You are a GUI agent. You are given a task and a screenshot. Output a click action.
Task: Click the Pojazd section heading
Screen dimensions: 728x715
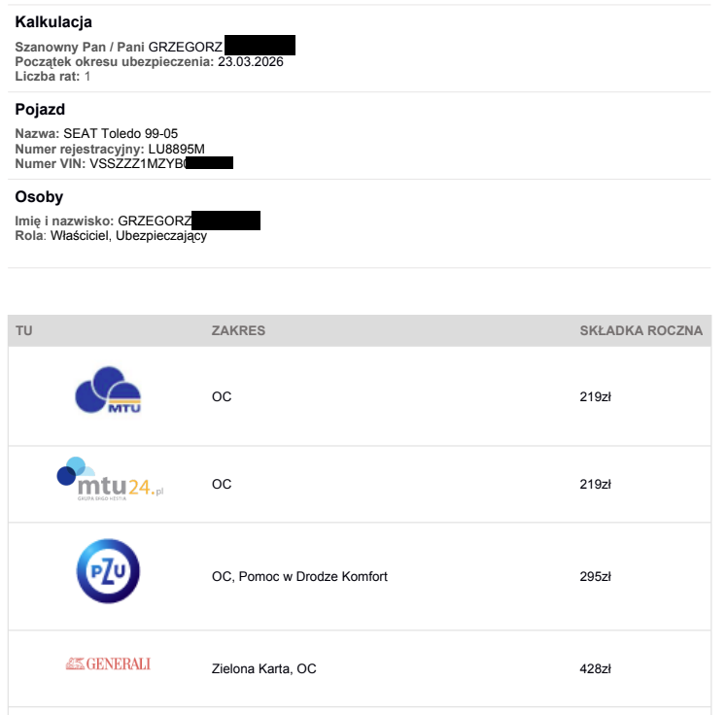(40, 110)
